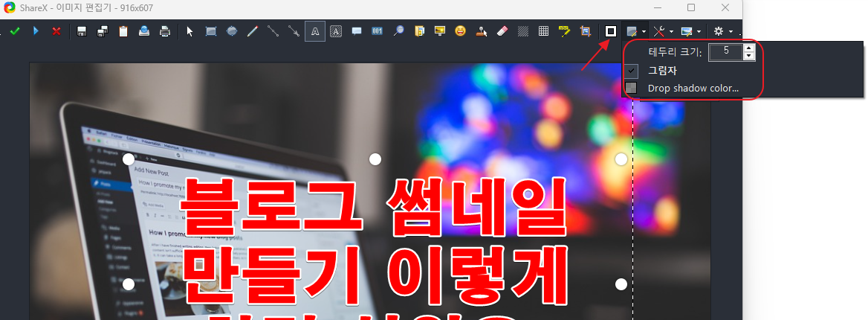Select the Magnify tool

398,31
